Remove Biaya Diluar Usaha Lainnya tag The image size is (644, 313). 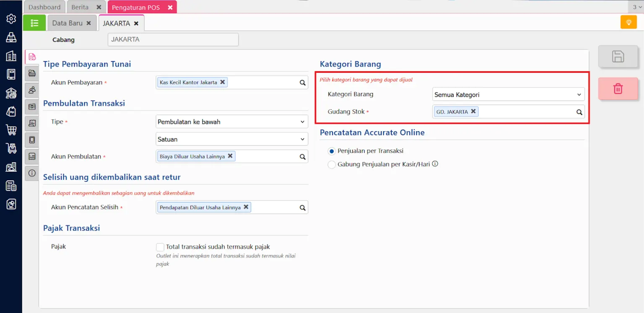click(230, 156)
